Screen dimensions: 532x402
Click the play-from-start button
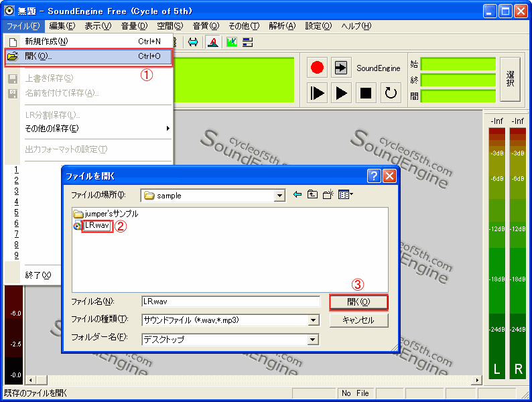pyautogui.click(x=318, y=92)
